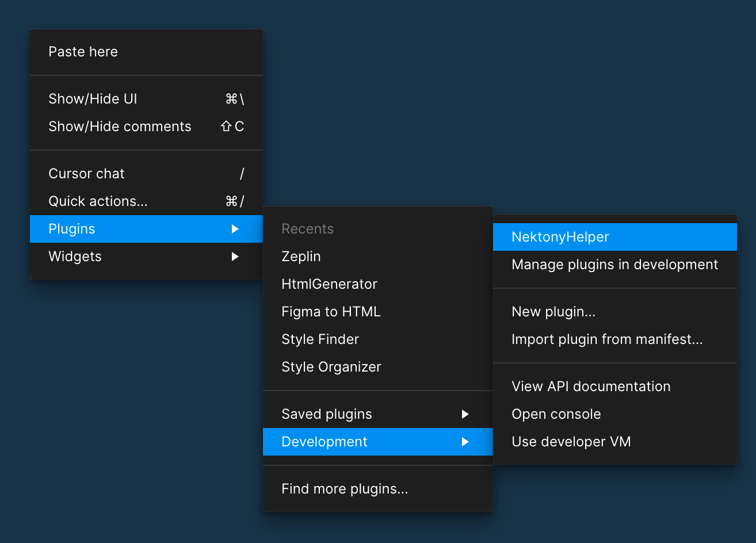The height and width of the screenshot is (543, 756).
Task: Toggle Show/Hide comments option
Action: point(120,127)
